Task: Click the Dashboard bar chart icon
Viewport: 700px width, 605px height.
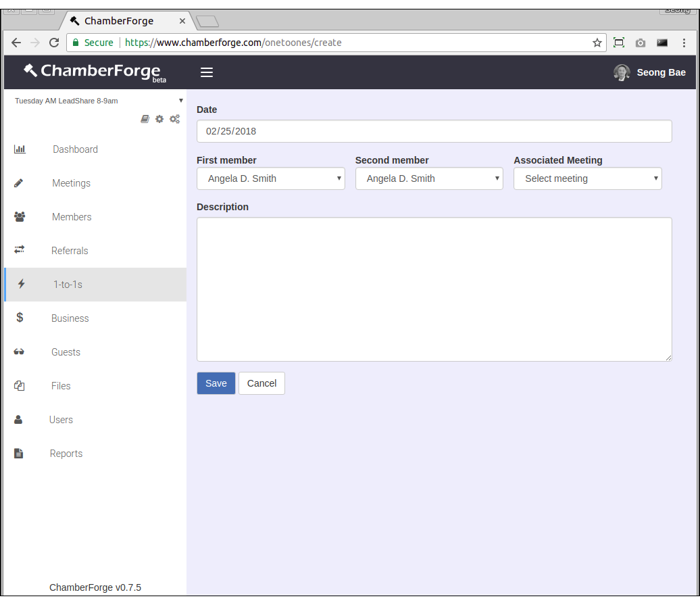Action: (20, 149)
